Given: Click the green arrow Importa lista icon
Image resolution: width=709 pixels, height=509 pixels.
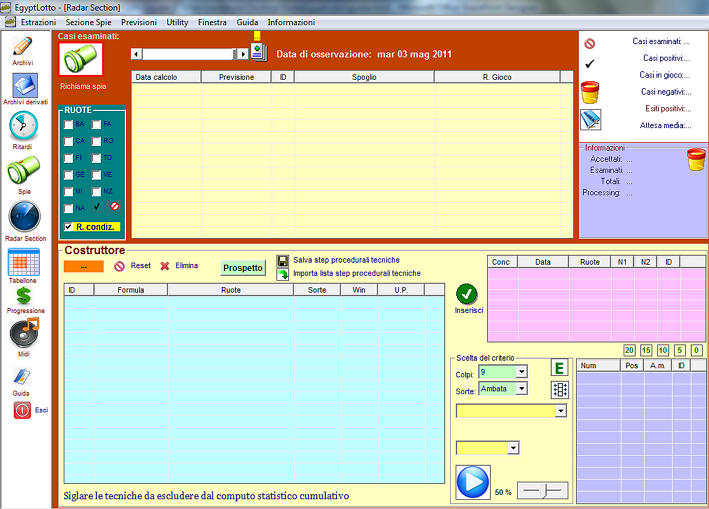Looking at the screenshot, I should click(x=283, y=274).
